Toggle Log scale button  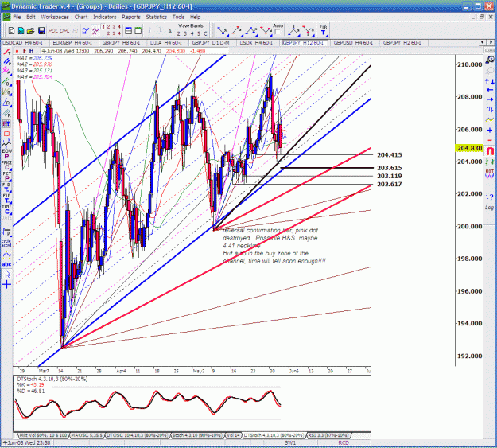(x=489, y=207)
